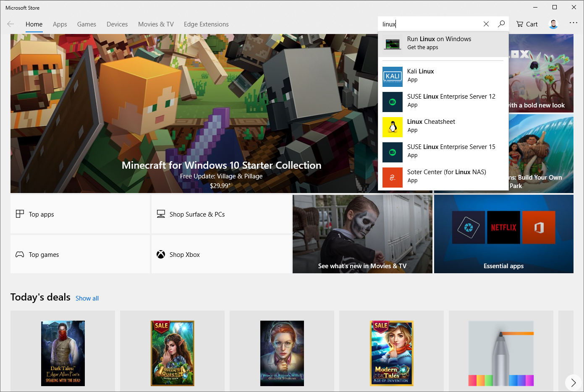Viewport: 584px width, 392px height.
Task: Click the Shop Xbox logo icon
Action: (161, 254)
